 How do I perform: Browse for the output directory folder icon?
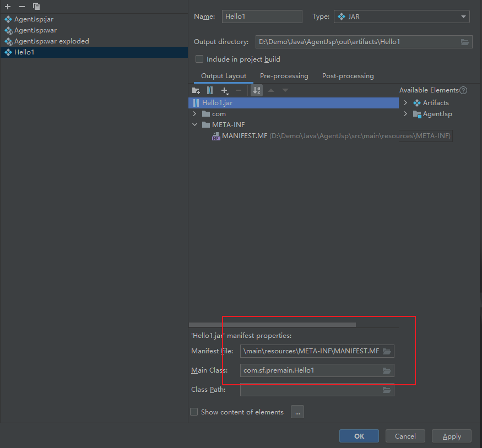pos(465,42)
